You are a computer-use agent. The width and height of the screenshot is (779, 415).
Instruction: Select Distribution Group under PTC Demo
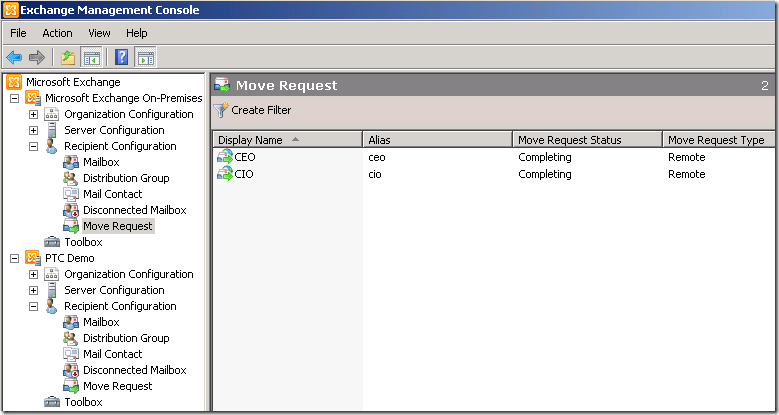point(126,338)
